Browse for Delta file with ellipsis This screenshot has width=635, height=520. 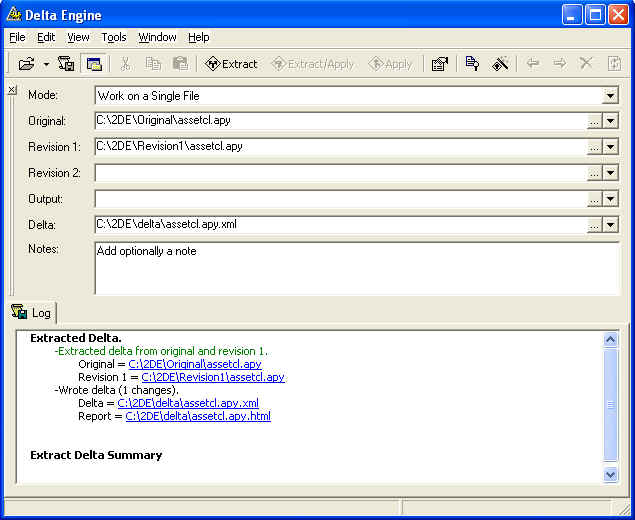pos(594,225)
